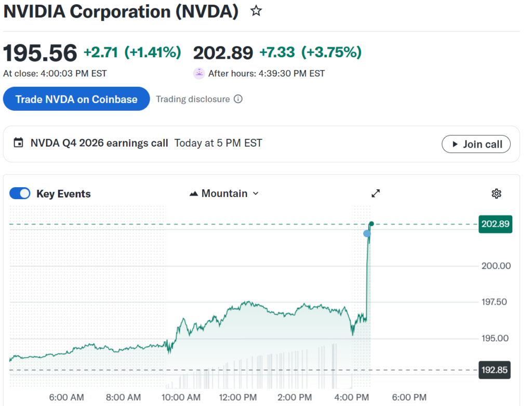Open the Mountain chart type dropdown arrow
532x406 pixels.
[x=256, y=193]
